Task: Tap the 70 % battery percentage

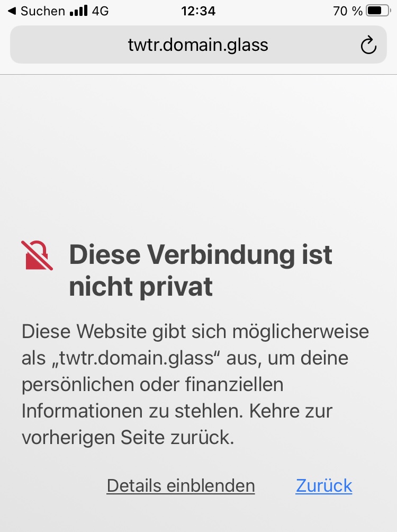Action: tap(348, 11)
